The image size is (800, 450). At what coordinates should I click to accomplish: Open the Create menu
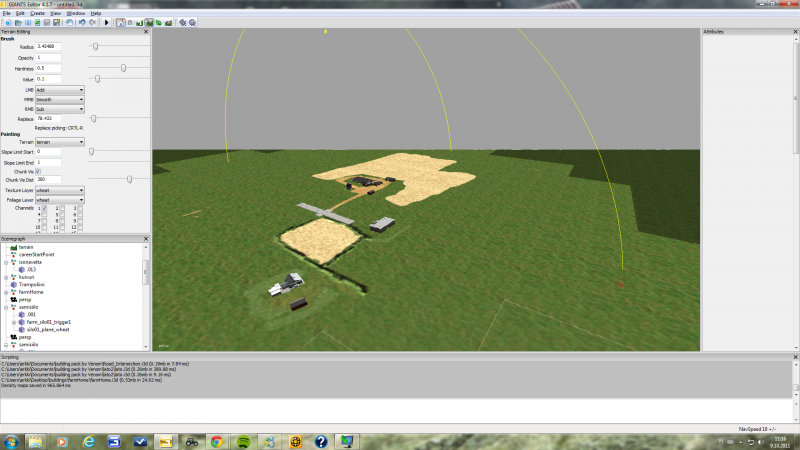pyautogui.click(x=37, y=13)
